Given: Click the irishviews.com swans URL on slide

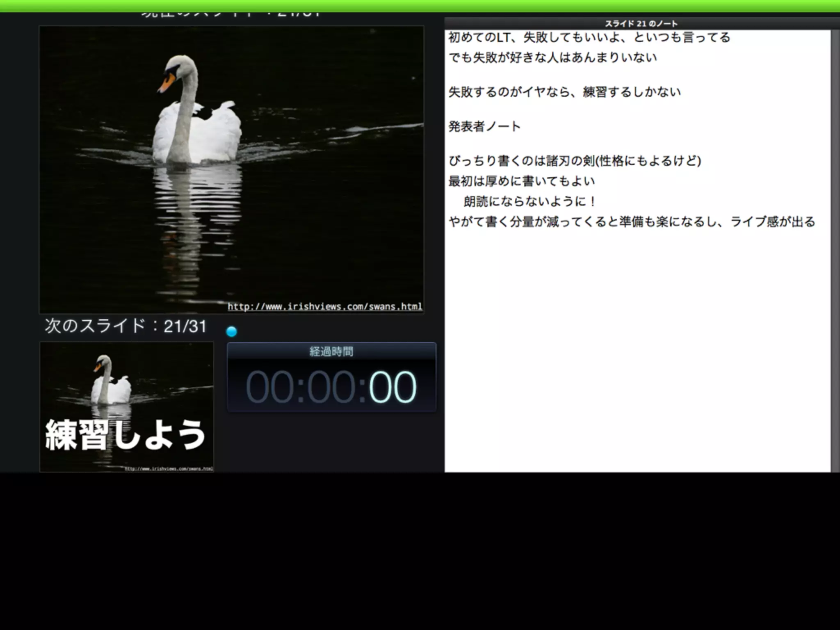Looking at the screenshot, I should pos(325,306).
